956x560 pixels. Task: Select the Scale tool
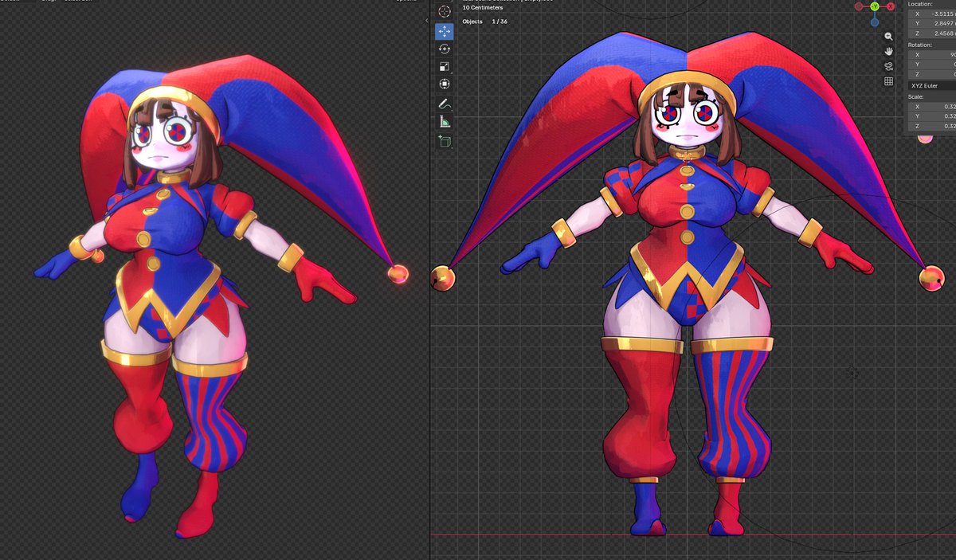click(445, 67)
